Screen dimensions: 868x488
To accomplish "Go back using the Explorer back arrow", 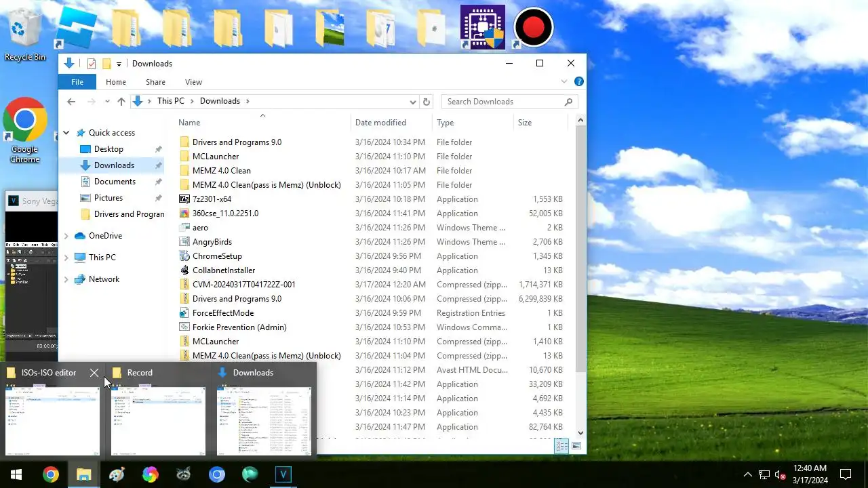I will (x=71, y=102).
